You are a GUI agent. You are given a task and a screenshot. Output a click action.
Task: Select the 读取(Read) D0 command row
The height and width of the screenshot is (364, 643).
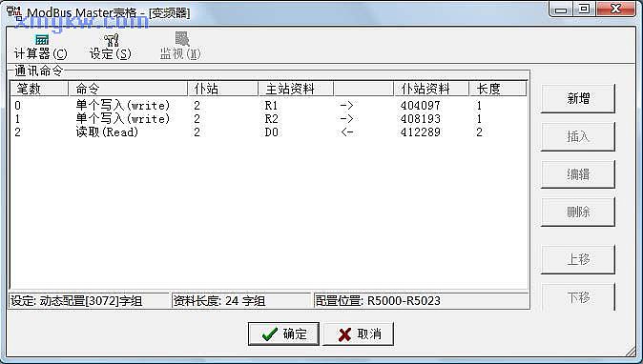pyautogui.click(x=269, y=131)
